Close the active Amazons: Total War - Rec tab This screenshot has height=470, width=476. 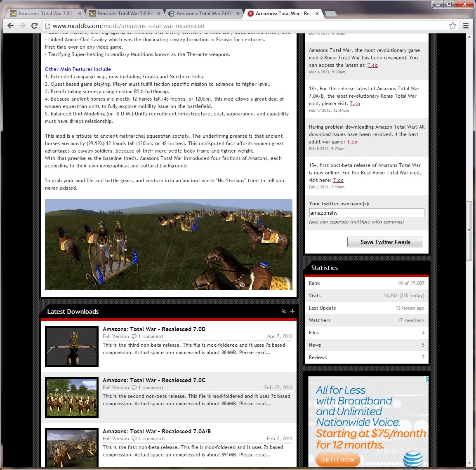tap(317, 14)
